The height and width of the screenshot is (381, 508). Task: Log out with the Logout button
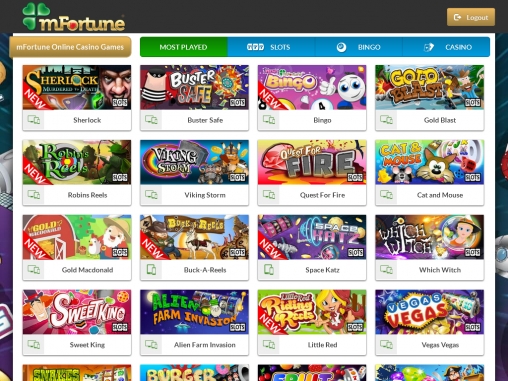(471, 17)
